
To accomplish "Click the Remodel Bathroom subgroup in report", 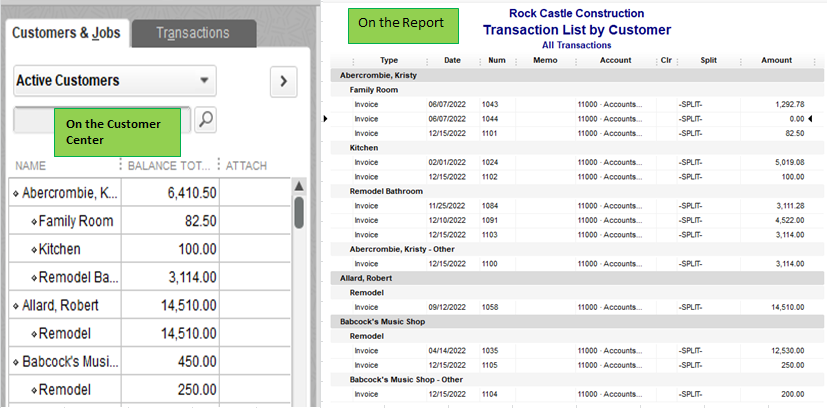I will (x=386, y=191).
